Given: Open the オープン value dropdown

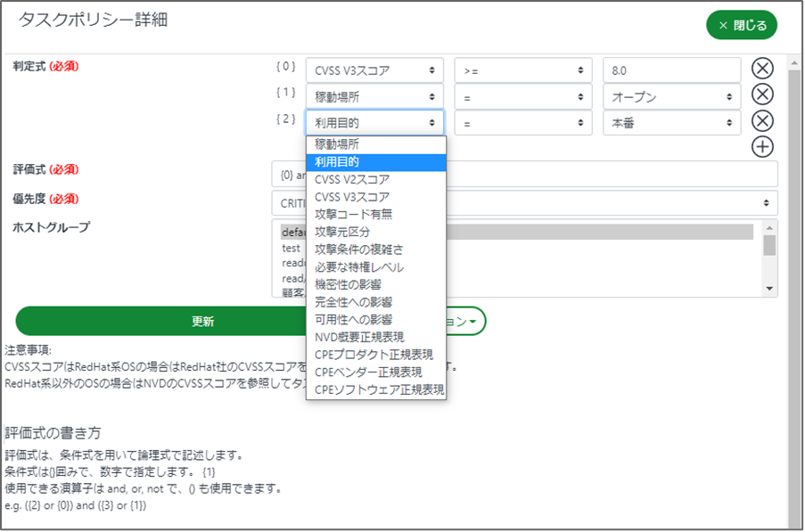Looking at the screenshot, I should [671, 96].
